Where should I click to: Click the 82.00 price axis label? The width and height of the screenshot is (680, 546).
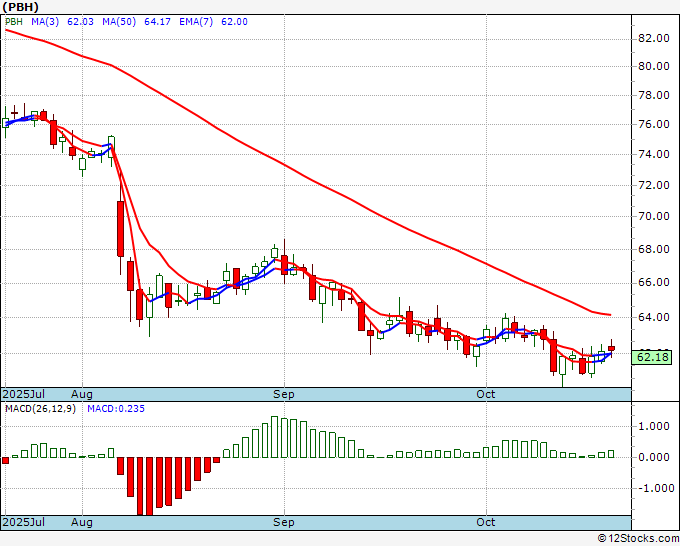point(654,38)
